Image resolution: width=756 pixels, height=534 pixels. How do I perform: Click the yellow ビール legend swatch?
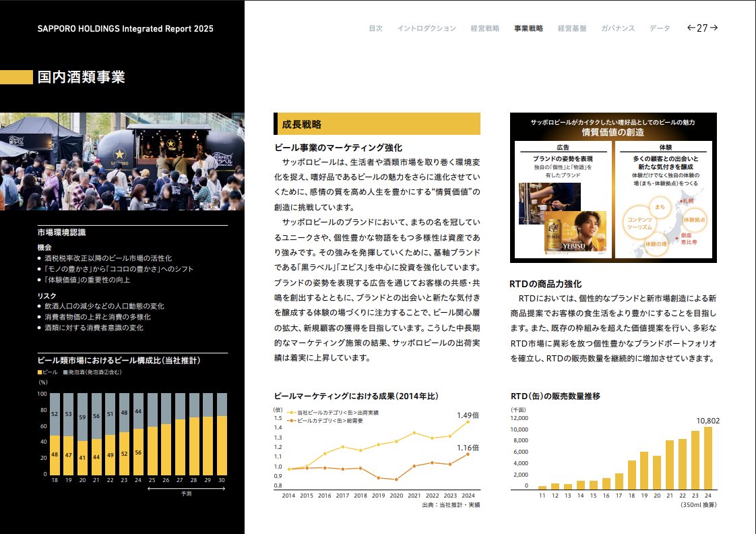(40, 373)
